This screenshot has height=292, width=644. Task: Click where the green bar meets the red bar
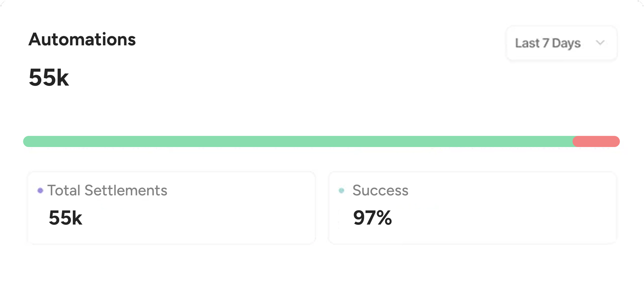(x=574, y=141)
